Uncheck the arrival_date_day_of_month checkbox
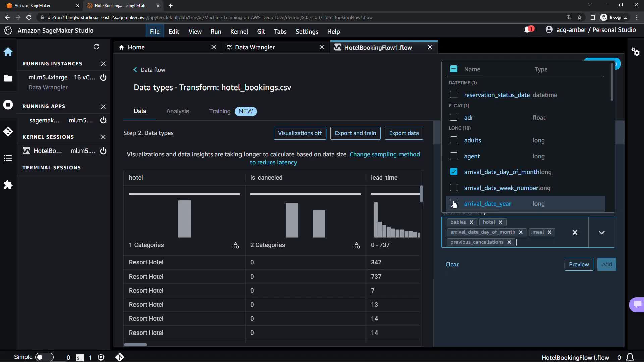 coord(453,172)
